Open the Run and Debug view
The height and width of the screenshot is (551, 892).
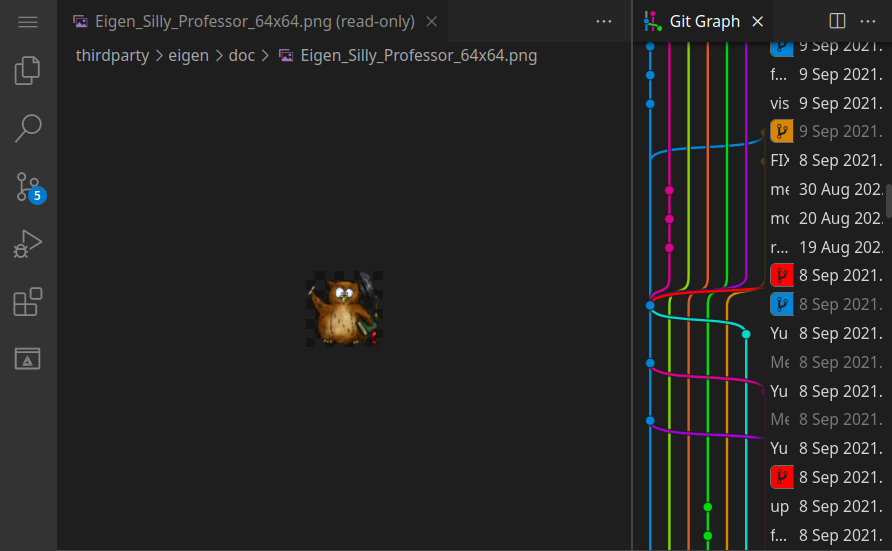[27, 243]
